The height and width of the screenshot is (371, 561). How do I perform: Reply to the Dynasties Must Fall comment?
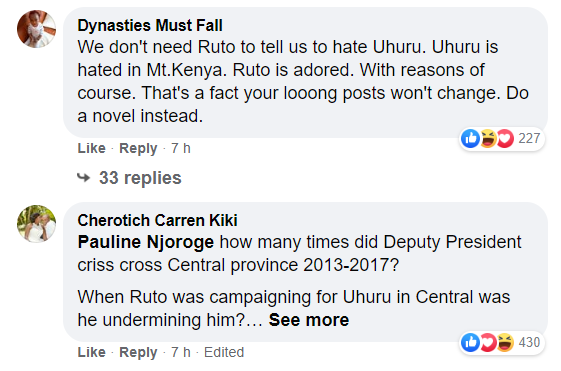[x=138, y=148]
